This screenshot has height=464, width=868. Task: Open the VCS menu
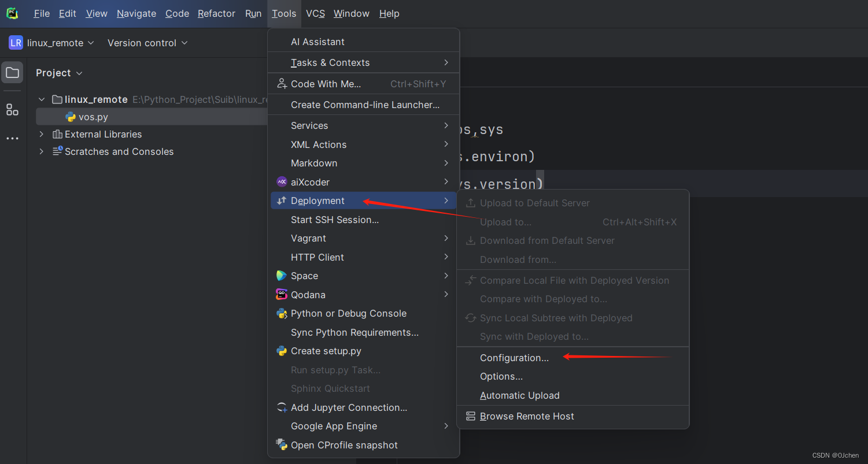tap(316, 13)
